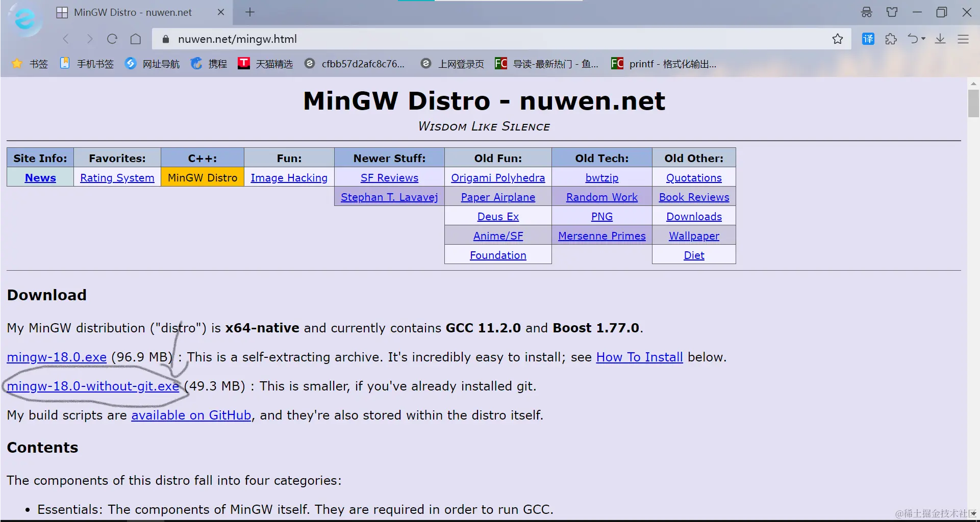Click the site lock icon in address bar
980x522 pixels.
pos(165,39)
